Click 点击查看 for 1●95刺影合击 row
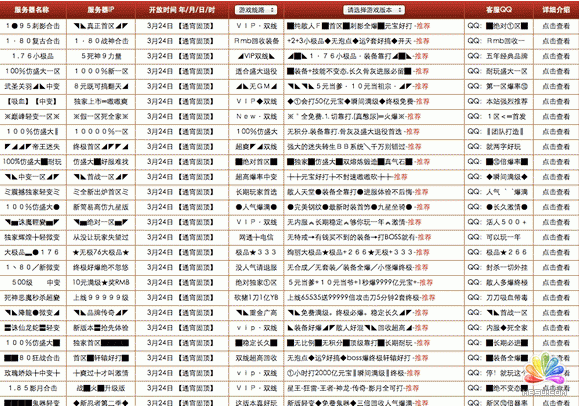The height and width of the screenshot is (406, 579). pyautogui.click(x=556, y=26)
